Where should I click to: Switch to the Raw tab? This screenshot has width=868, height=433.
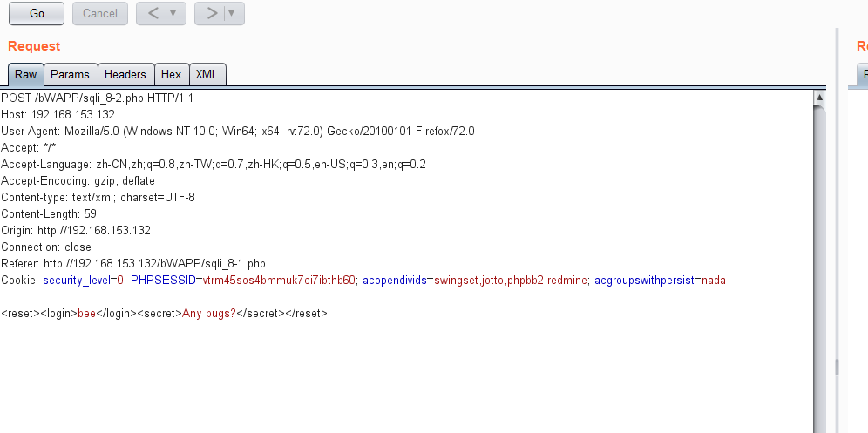[25, 74]
